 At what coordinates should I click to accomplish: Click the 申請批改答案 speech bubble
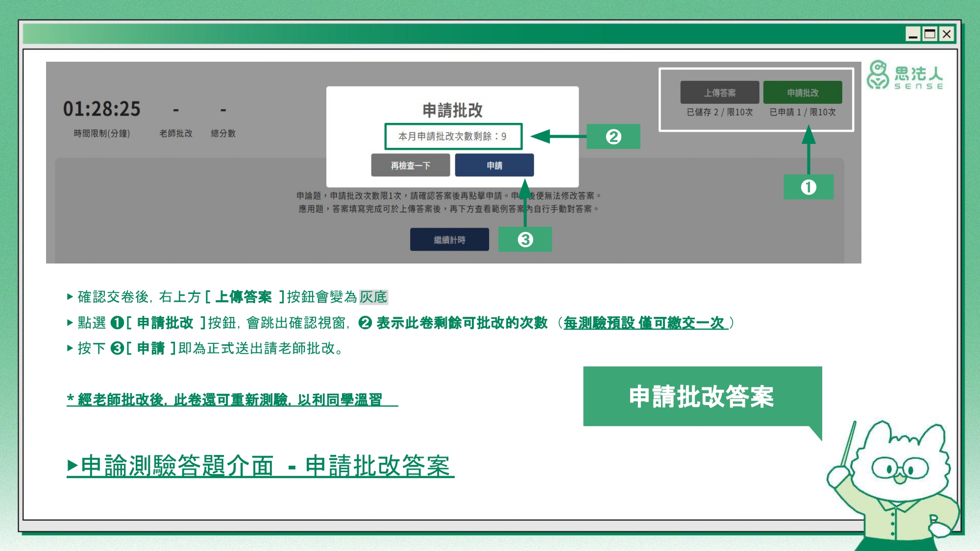click(702, 396)
